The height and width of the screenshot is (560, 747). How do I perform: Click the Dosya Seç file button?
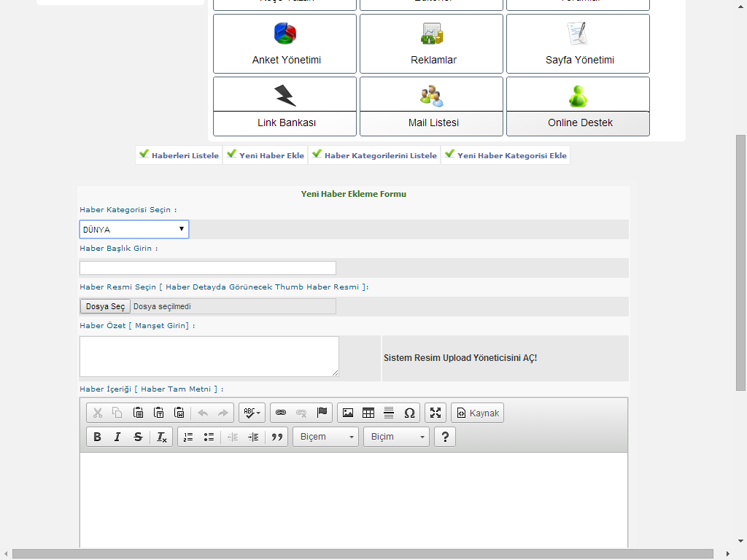pyautogui.click(x=105, y=306)
